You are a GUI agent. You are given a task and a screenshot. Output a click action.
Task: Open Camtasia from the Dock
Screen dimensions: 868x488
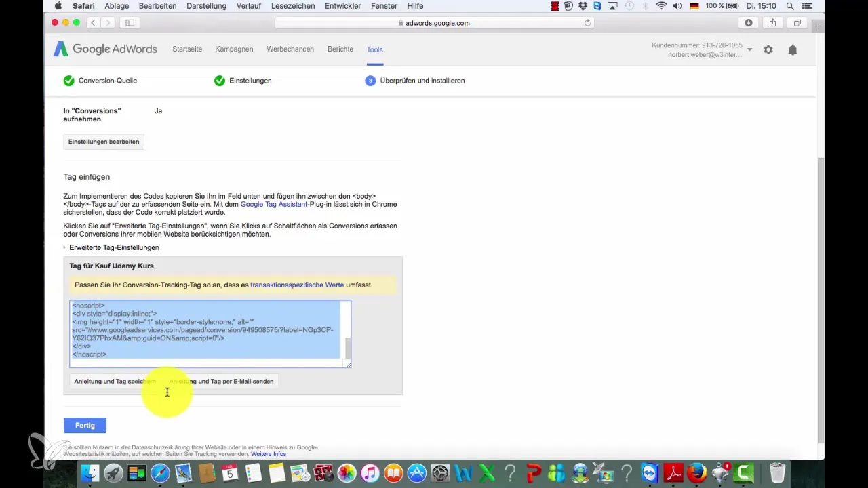click(x=744, y=473)
